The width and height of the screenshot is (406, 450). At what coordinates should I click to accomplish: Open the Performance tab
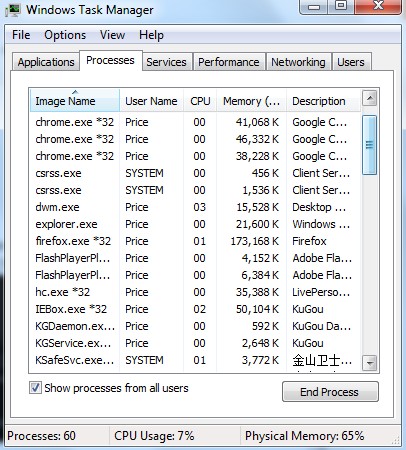point(229,62)
